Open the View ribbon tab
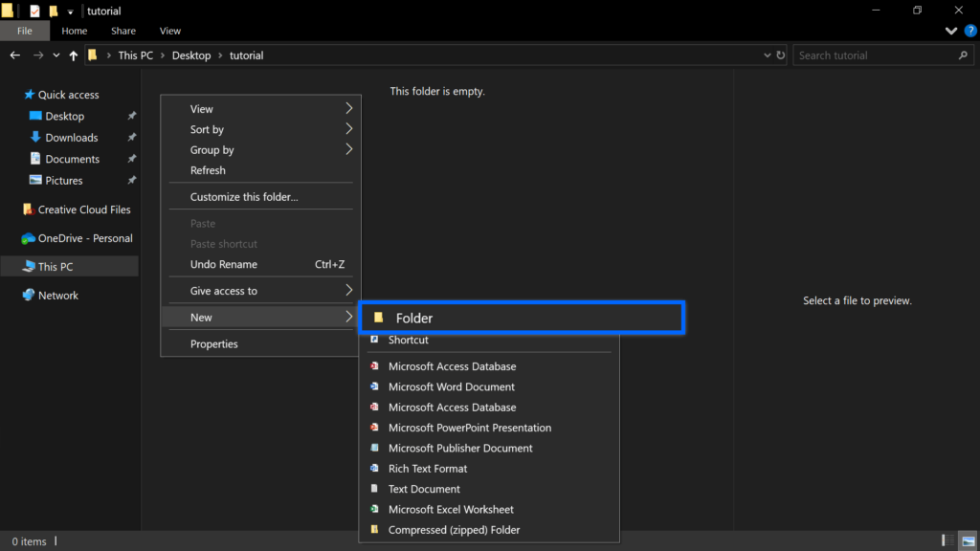Image resolution: width=980 pixels, height=551 pixels. pos(170,31)
